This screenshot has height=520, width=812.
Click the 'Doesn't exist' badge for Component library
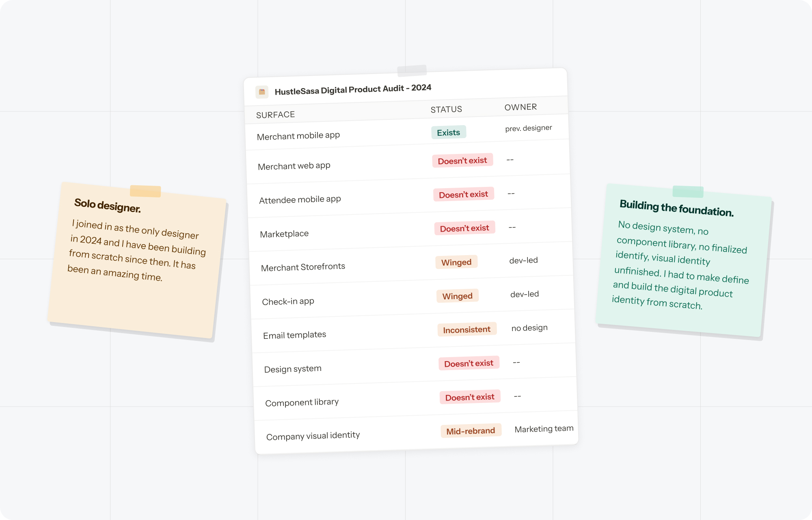point(470,397)
